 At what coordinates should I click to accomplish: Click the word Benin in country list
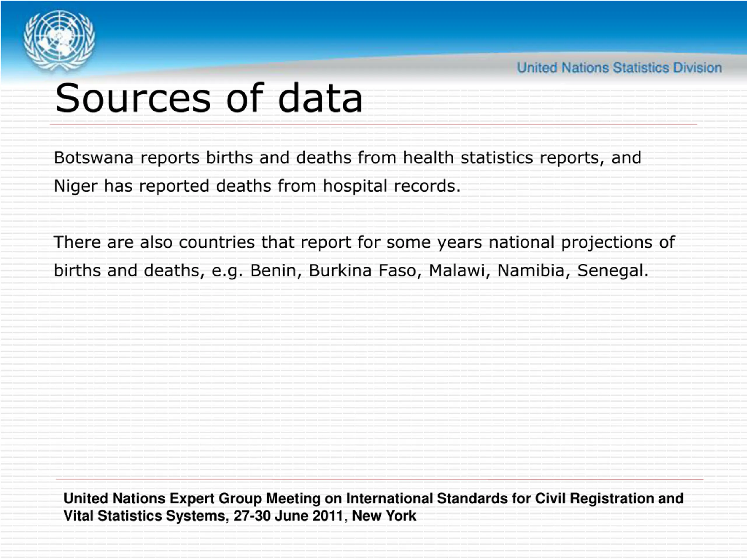273,271
